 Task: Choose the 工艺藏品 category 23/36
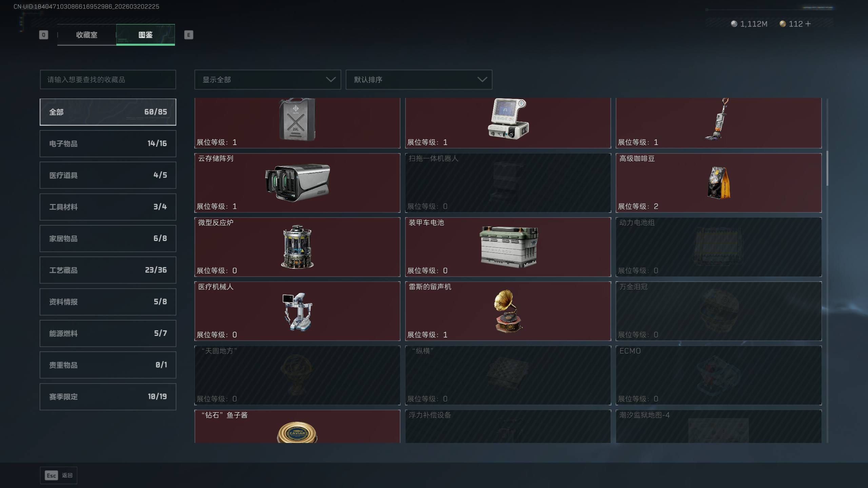pos(108,270)
